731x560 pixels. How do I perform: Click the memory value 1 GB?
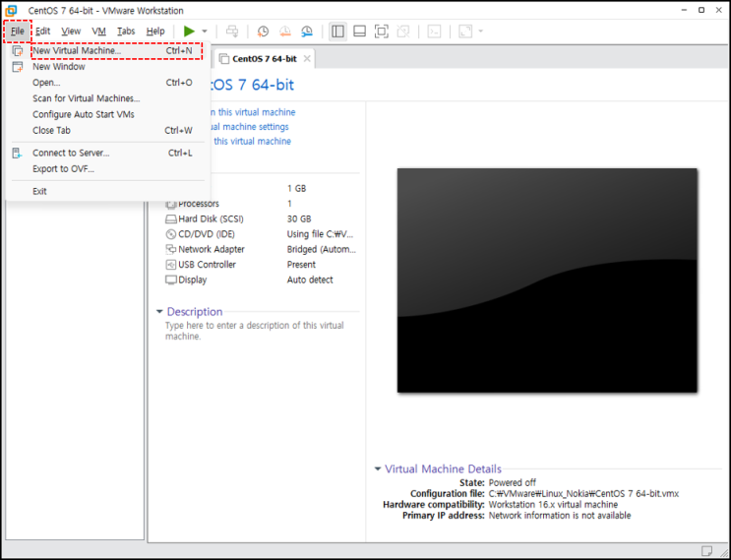pyautogui.click(x=296, y=188)
